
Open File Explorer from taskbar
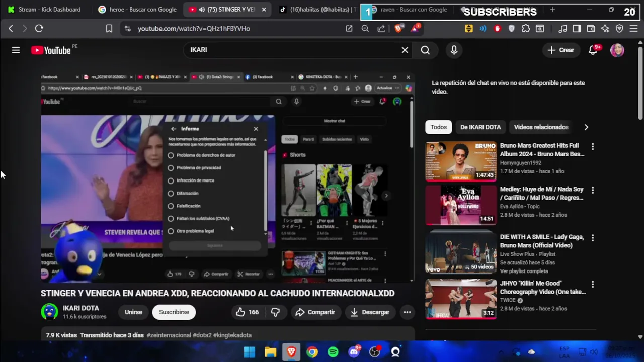point(270,352)
